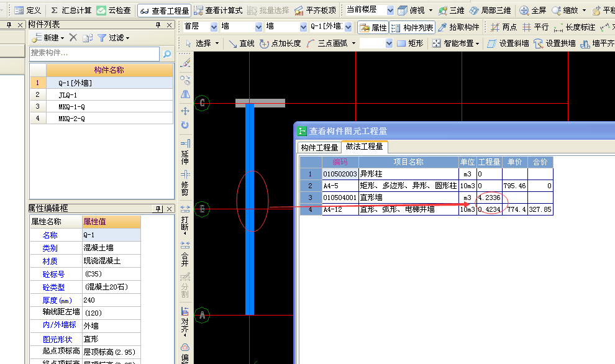Click the 名称 property value Q-1
615x364 pixels.
tap(111, 235)
